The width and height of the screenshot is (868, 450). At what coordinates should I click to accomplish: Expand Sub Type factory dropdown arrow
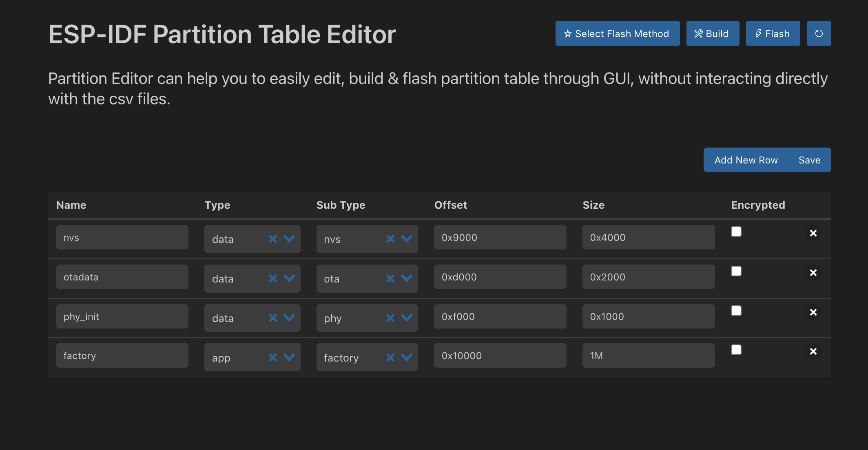tap(407, 357)
